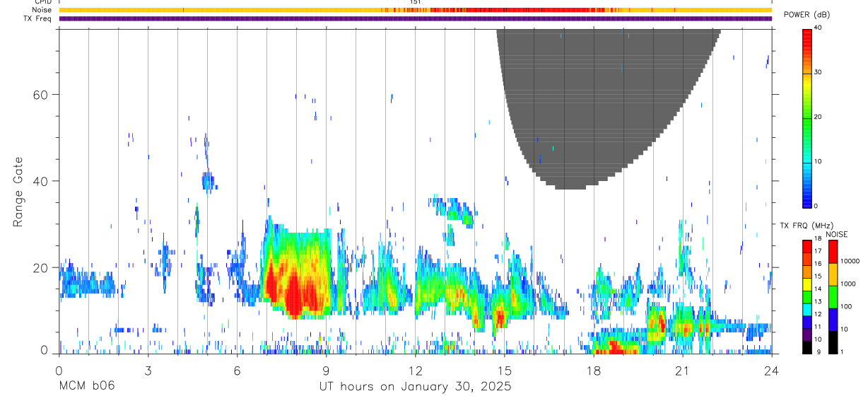This screenshot has width=868, height=401.
Task: Click the "20" tick on the POWER scale
Action: click(818, 117)
